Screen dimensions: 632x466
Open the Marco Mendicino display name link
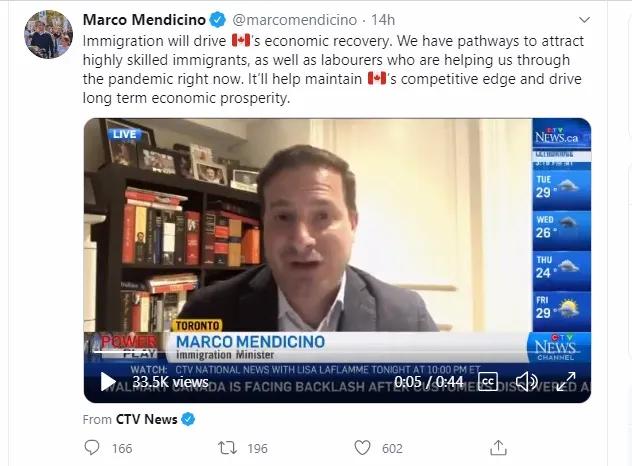point(144,20)
